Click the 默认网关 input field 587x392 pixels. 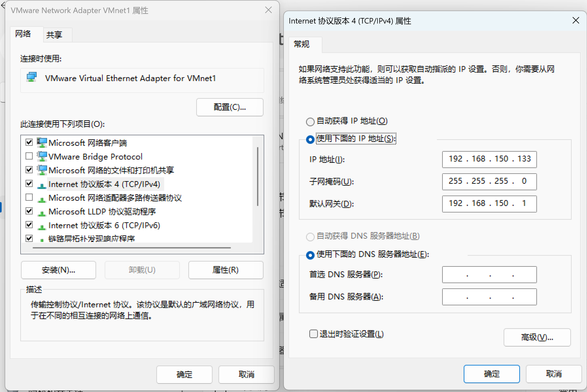tap(489, 204)
